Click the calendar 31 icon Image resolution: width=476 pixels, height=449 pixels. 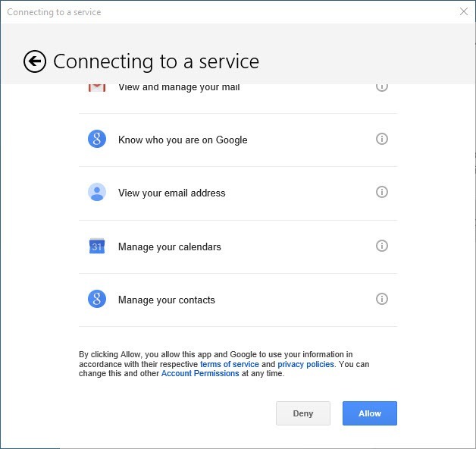pos(96,246)
